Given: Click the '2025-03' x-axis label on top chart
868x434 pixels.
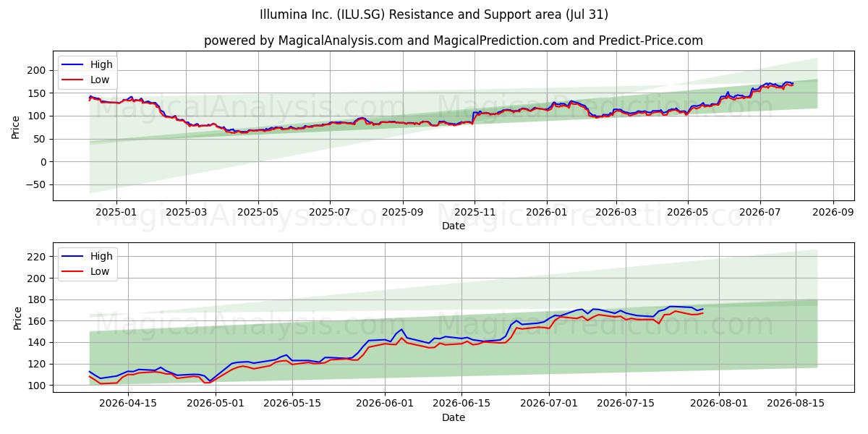Looking at the screenshot, I should [186, 213].
